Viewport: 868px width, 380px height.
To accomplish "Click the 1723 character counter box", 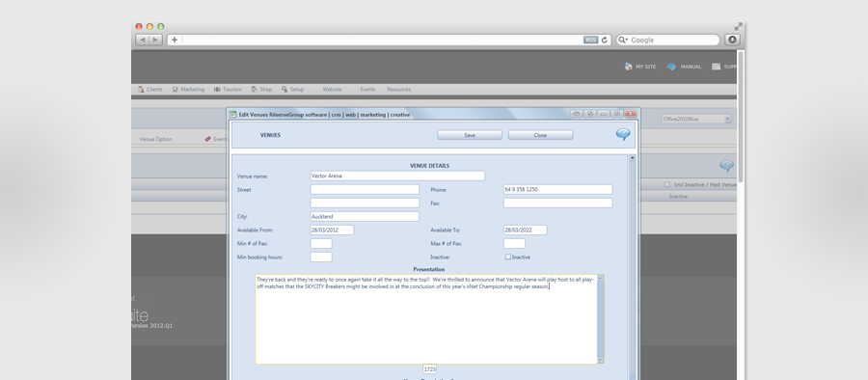I will [429, 369].
